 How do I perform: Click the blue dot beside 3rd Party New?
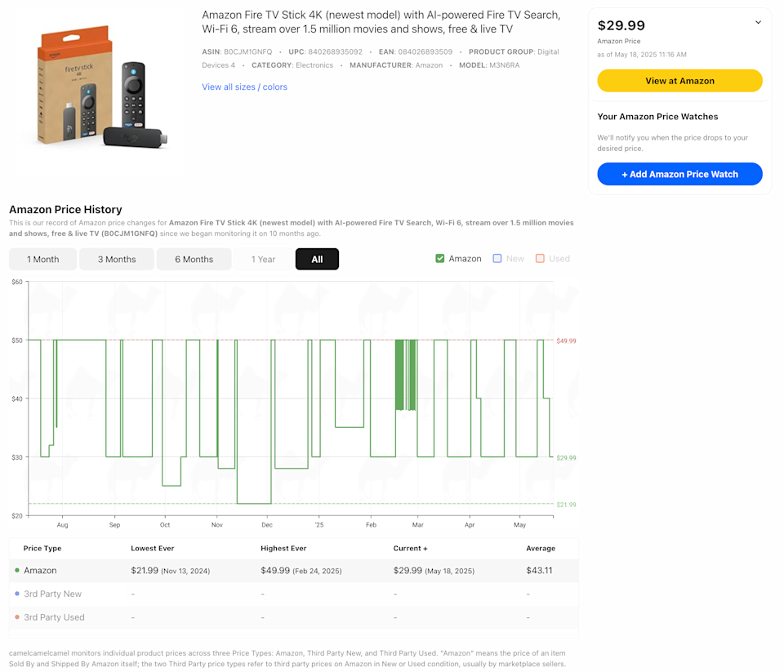pos(17,594)
